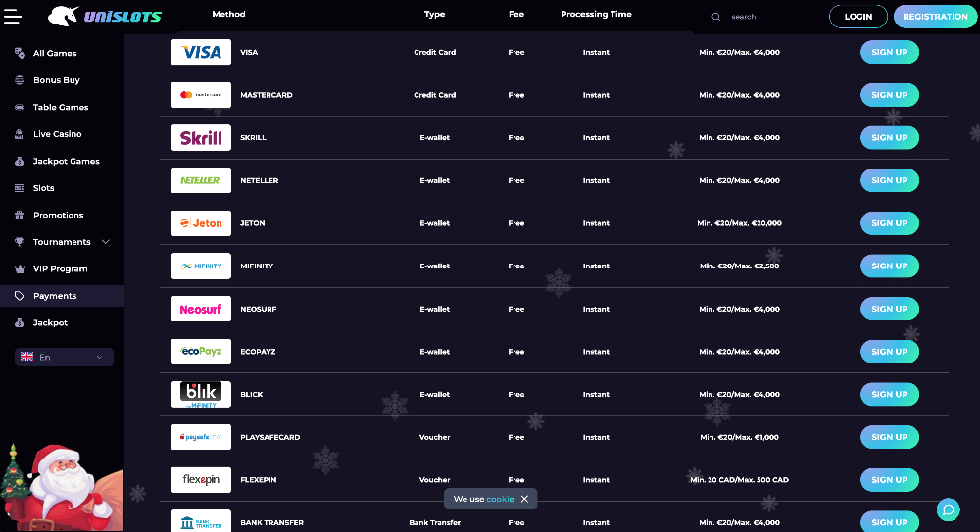
Task: Click the Visa card logo
Action: pos(201,52)
